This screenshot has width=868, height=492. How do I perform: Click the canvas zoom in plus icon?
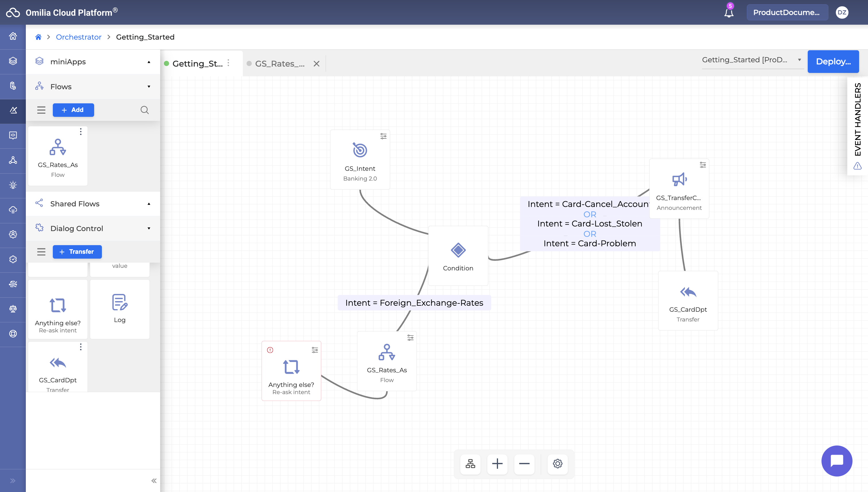tap(497, 464)
